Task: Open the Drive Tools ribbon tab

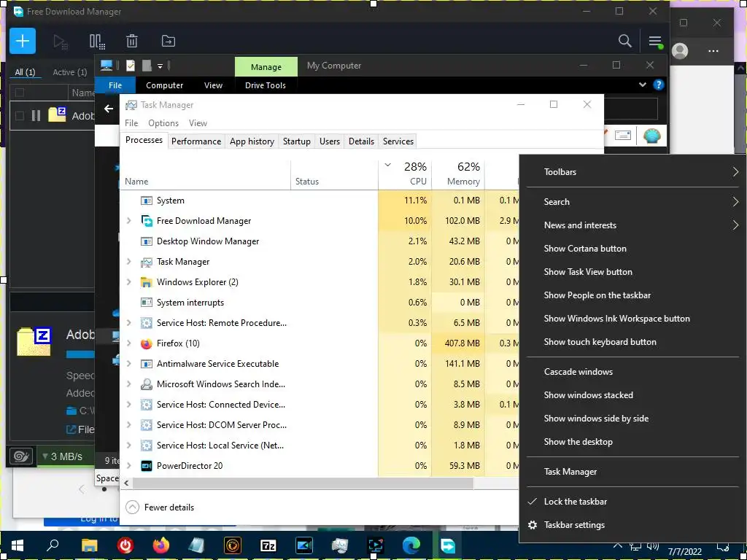Action: pyautogui.click(x=266, y=85)
